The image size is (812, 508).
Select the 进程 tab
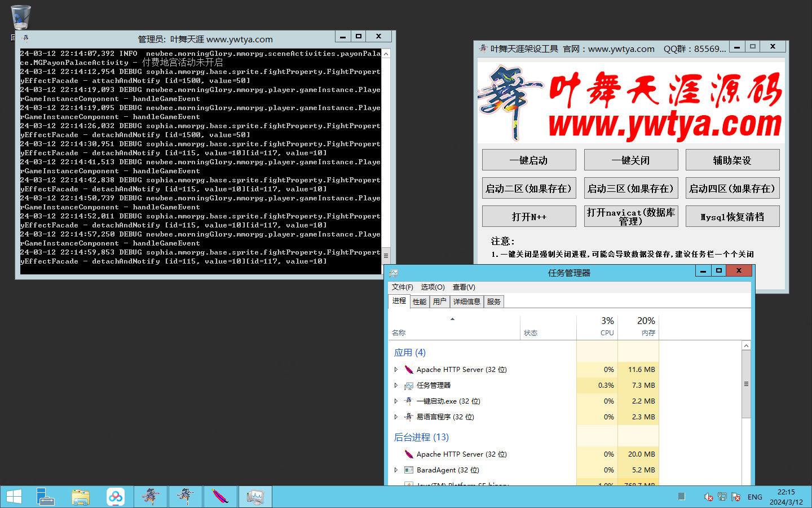[399, 301]
